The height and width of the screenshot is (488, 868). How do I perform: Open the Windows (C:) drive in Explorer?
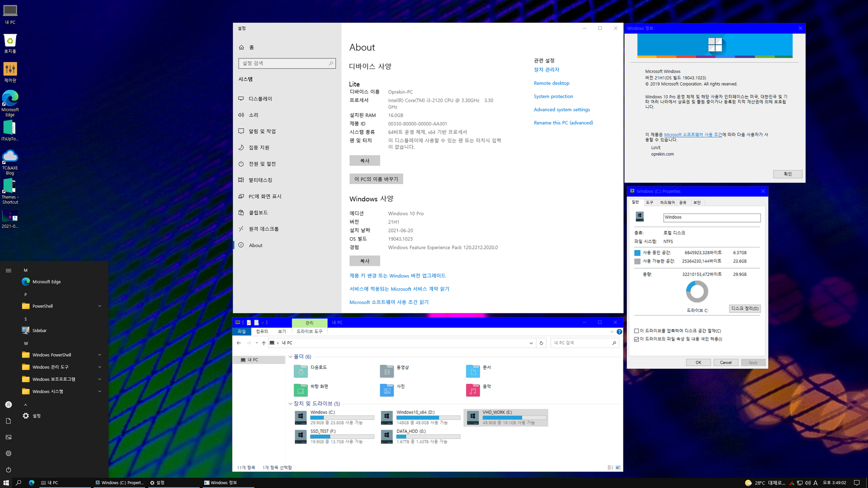pyautogui.click(x=335, y=417)
